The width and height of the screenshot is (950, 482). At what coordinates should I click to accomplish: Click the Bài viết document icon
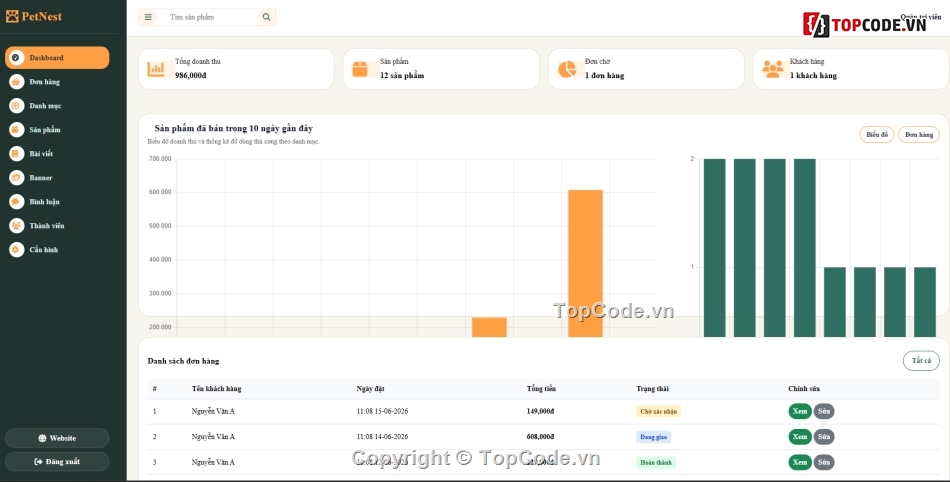point(16,154)
